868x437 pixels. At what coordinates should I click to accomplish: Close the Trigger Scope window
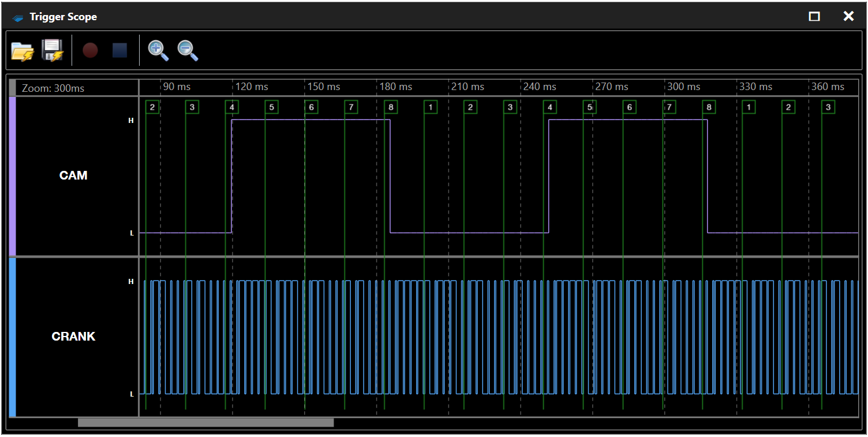pyautogui.click(x=848, y=17)
